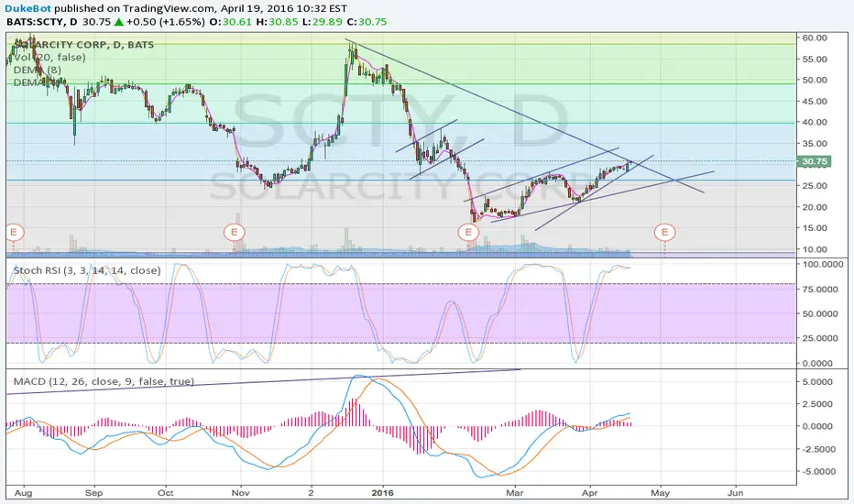Screen dimensions: 854x504
Task: Click the Nov label on the time axis
Action: (x=240, y=493)
